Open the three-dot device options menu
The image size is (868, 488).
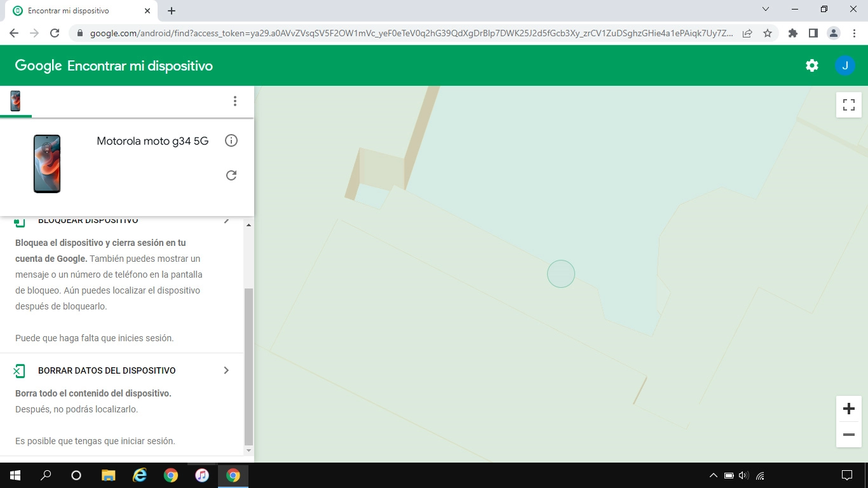tap(234, 101)
